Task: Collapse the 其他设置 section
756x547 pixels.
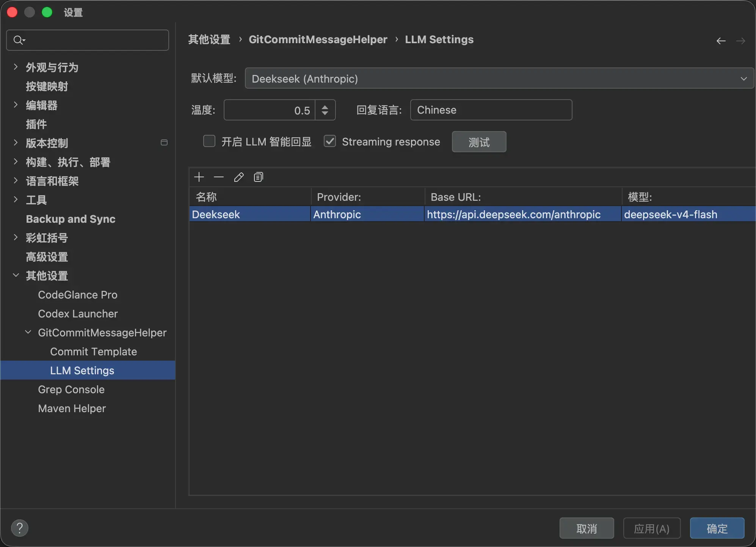Action: tap(16, 275)
